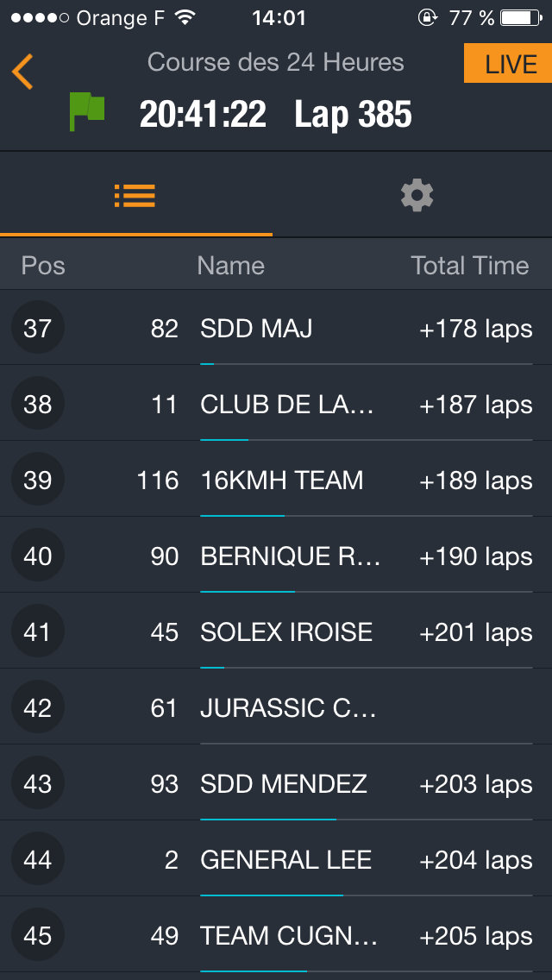Tap the orange back arrow
This screenshot has height=980, width=552.
point(23,72)
